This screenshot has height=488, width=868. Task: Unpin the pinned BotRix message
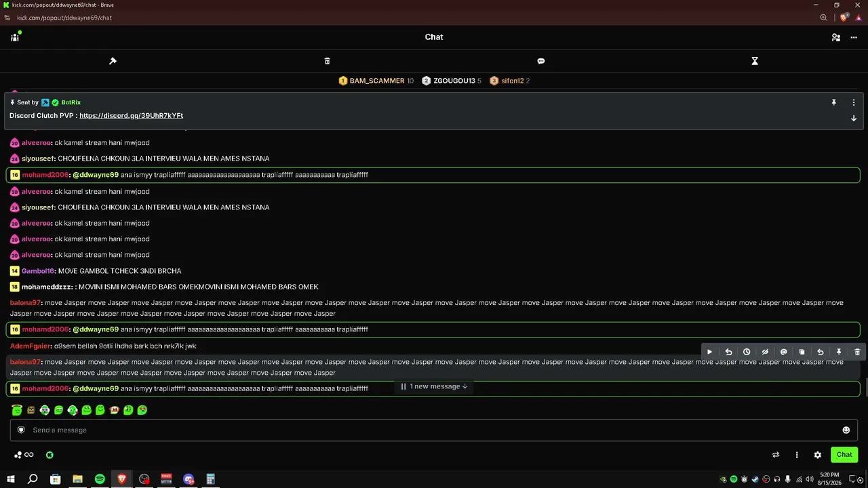click(x=834, y=102)
